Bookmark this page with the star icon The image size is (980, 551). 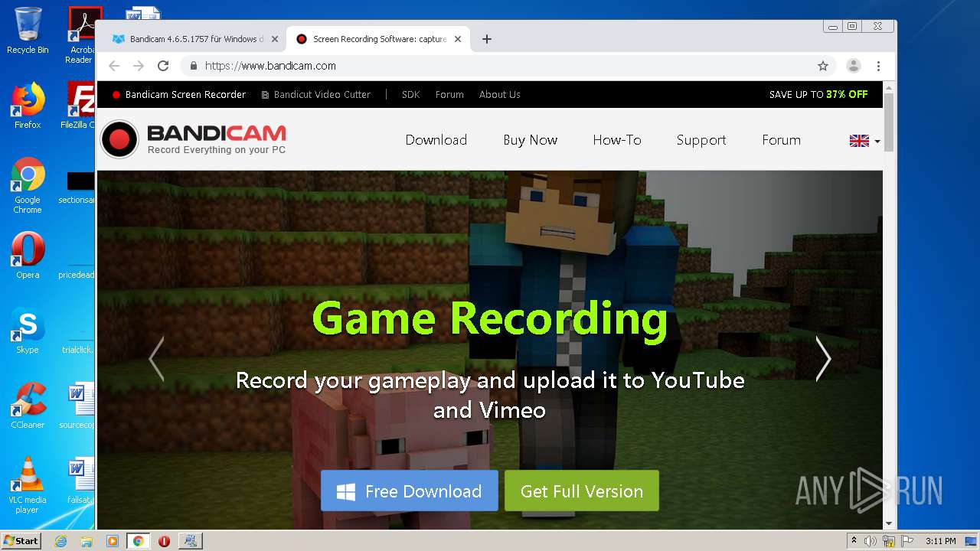[x=823, y=66]
